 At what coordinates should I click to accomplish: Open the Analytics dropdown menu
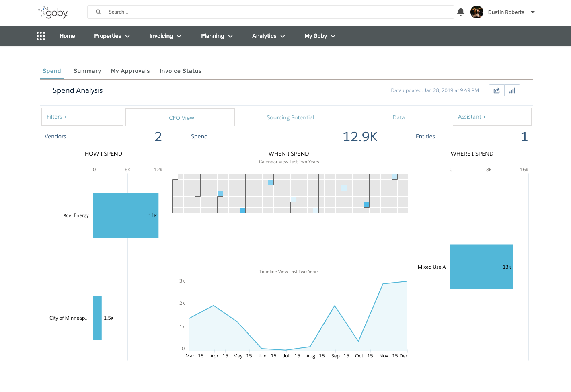(x=269, y=36)
